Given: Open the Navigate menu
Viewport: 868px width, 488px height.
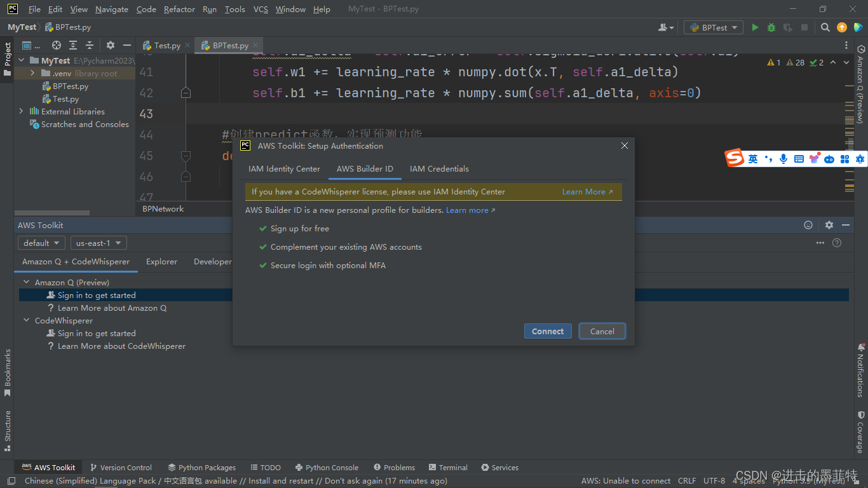Looking at the screenshot, I should coord(112,9).
